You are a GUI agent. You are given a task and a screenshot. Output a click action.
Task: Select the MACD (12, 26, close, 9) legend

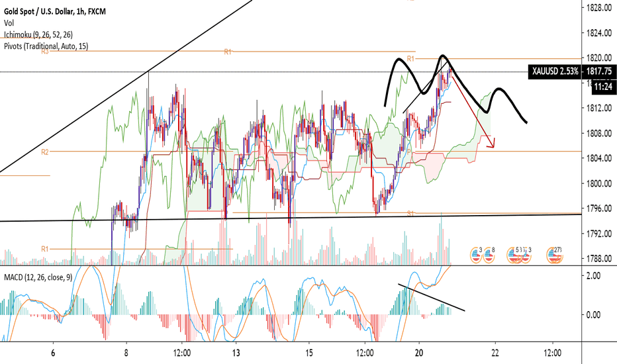(38, 277)
